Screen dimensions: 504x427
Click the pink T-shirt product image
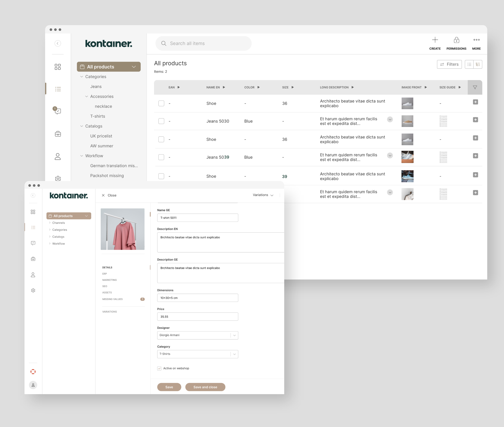(x=122, y=229)
